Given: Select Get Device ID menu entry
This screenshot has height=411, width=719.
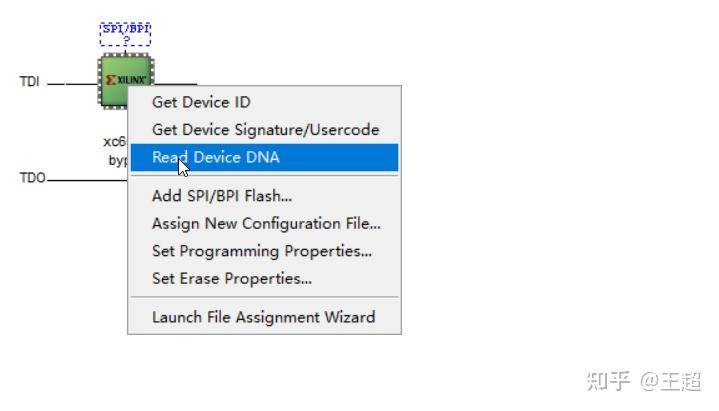Looking at the screenshot, I should click(x=201, y=102).
